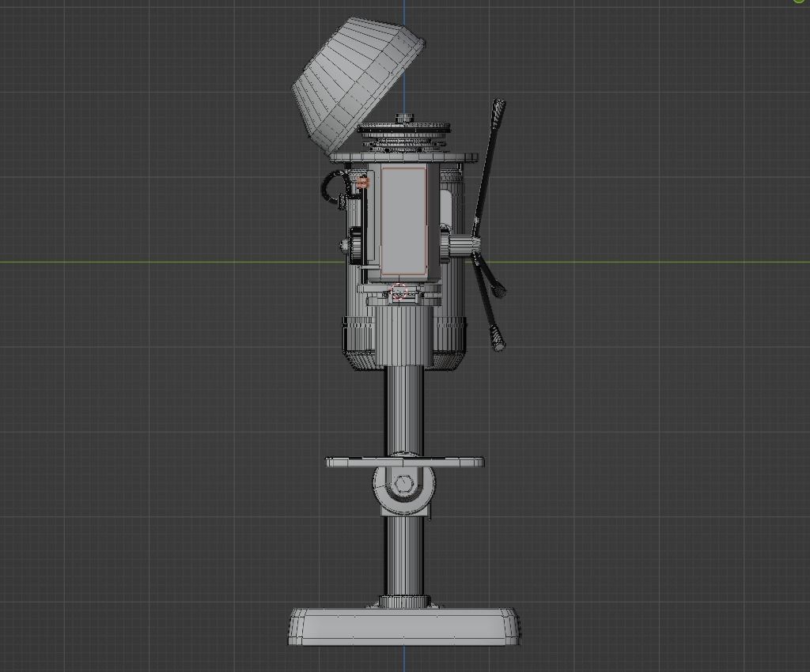Select the column collar beneath the head
The width and height of the screenshot is (810, 672).
tap(404, 336)
